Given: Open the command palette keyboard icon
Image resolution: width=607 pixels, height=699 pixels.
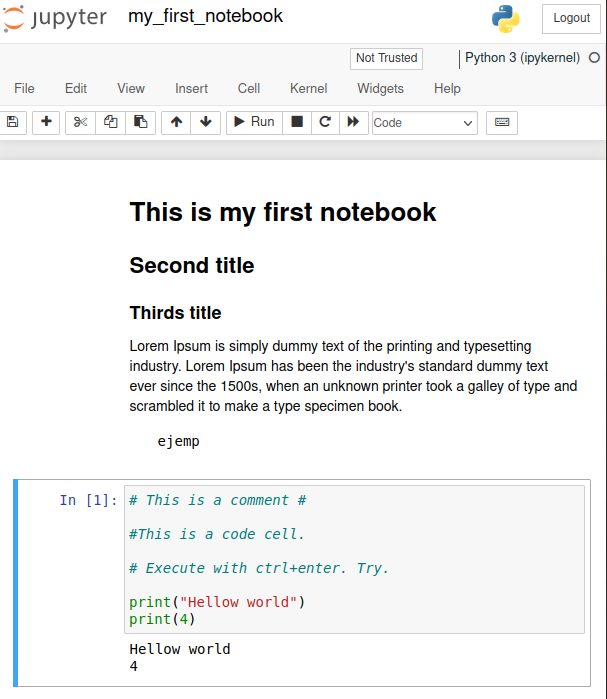Looking at the screenshot, I should pyautogui.click(x=501, y=122).
